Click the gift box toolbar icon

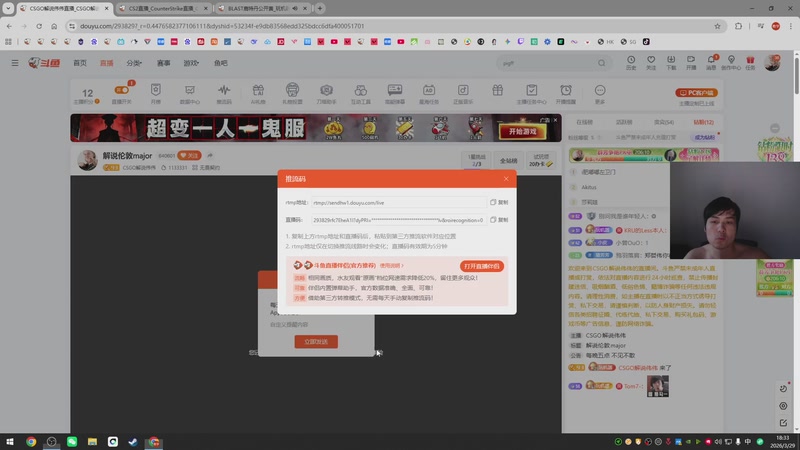497,91
